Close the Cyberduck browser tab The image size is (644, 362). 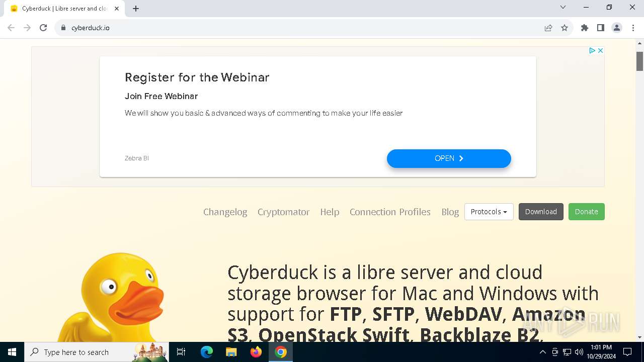click(x=117, y=9)
